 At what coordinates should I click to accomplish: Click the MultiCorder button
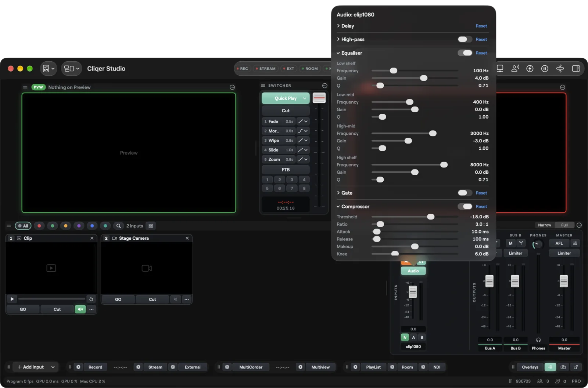(x=251, y=367)
